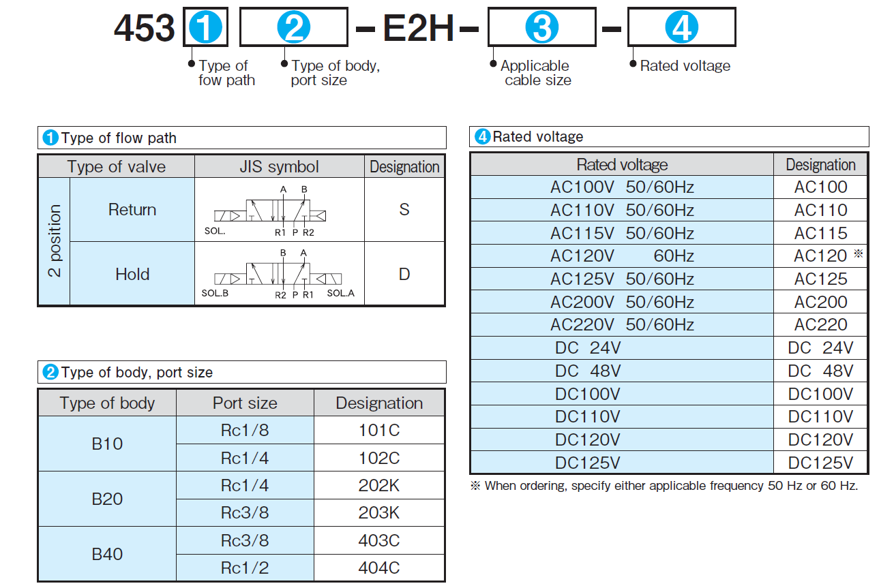Click the large blue circle numbered 4 in the model code
The image size is (894, 588).
pyautogui.click(x=681, y=28)
